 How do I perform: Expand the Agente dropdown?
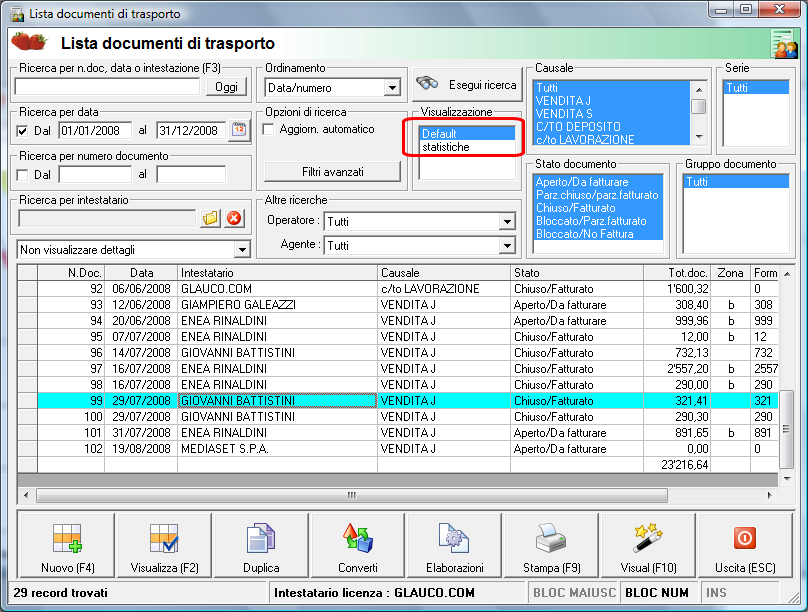507,246
